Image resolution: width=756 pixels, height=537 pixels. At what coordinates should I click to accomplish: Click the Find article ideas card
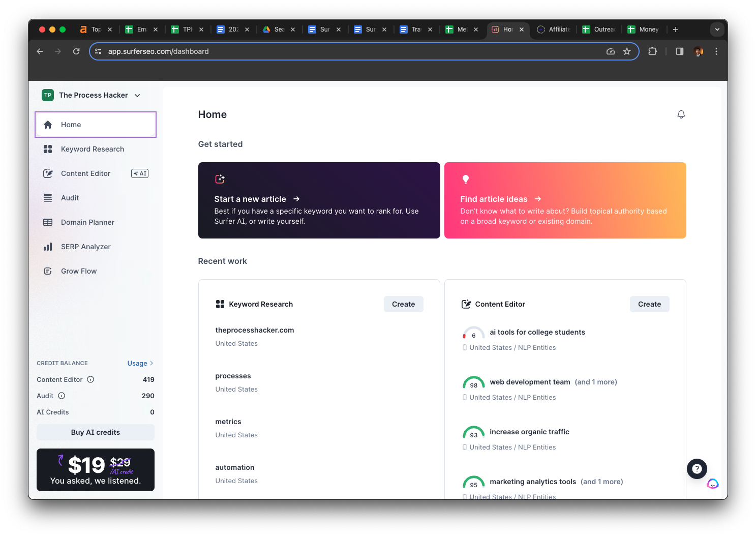tap(565, 200)
